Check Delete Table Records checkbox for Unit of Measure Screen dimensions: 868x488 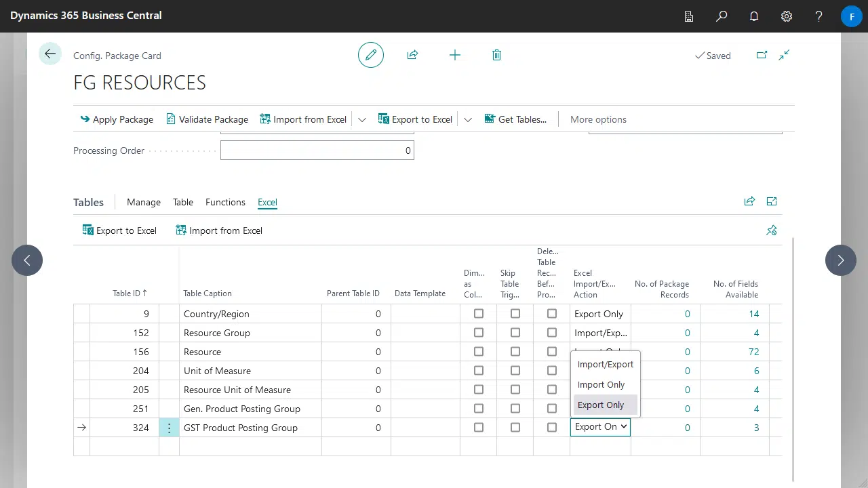tap(552, 371)
